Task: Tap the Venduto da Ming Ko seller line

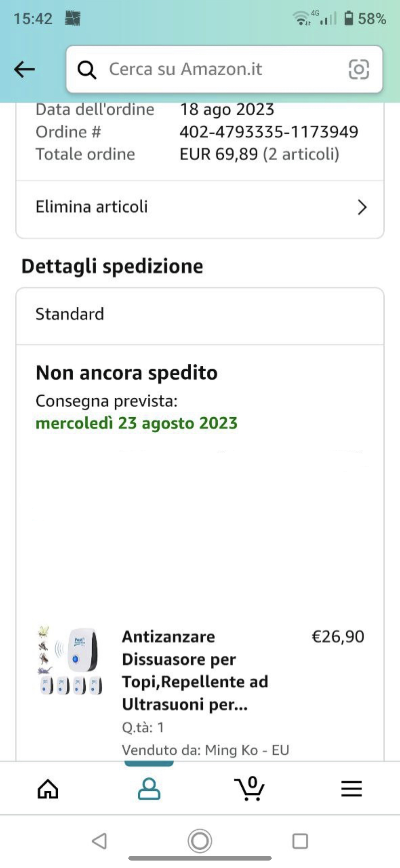Action: [x=205, y=750]
